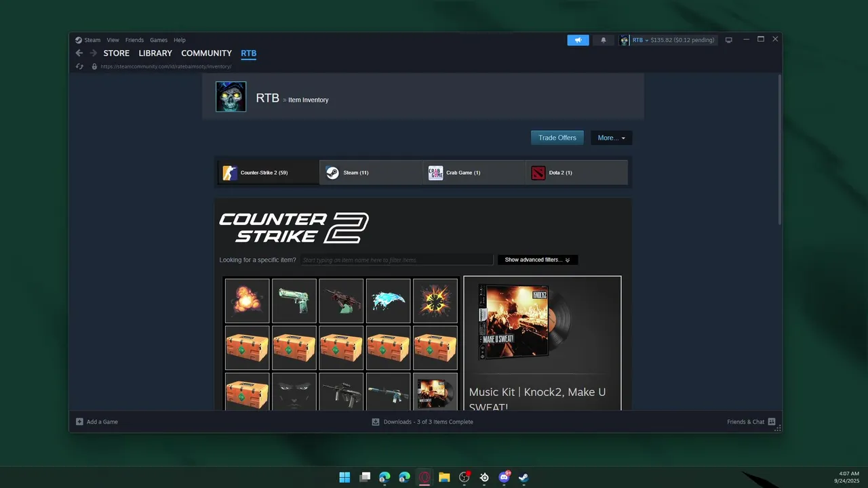Click the inventory URL address text
The width and height of the screenshot is (868, 488).
coord(166,66)
